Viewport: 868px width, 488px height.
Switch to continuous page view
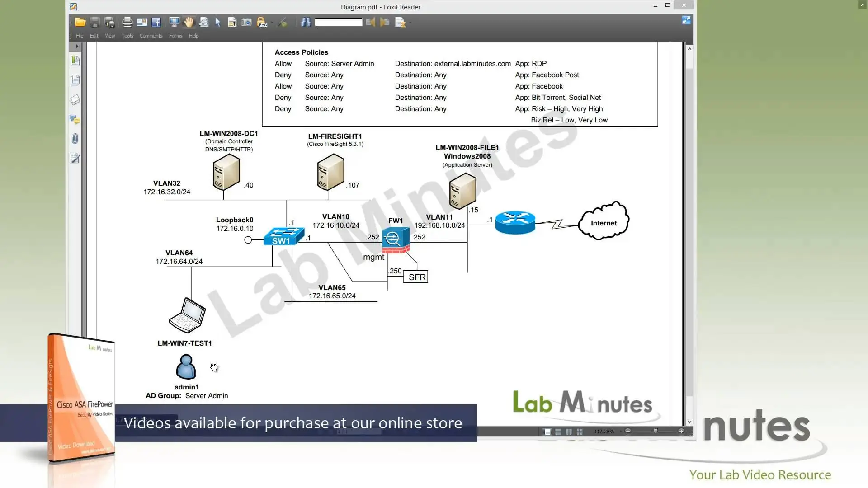558,432
